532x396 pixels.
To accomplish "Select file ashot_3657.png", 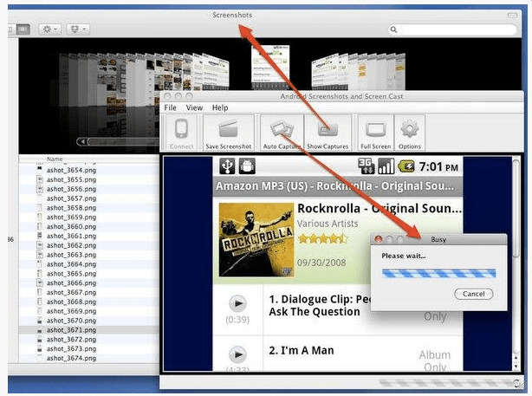I will click(x=71, y=198).
